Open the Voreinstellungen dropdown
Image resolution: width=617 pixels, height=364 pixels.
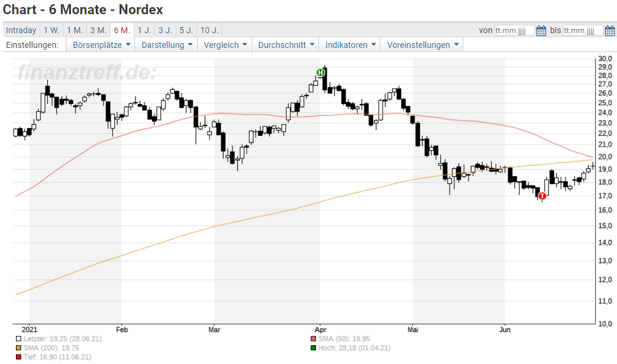(422, 45)
